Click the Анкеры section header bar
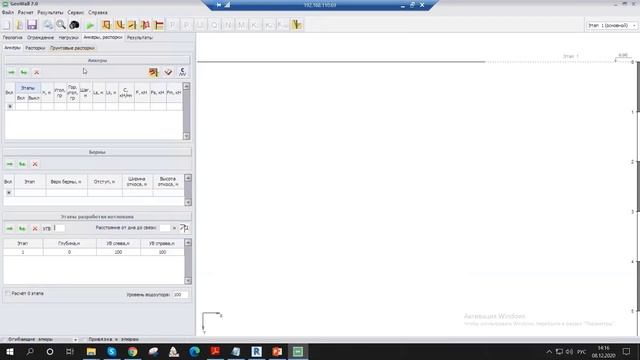The image size is (640, 360). (x=97, y=60)
